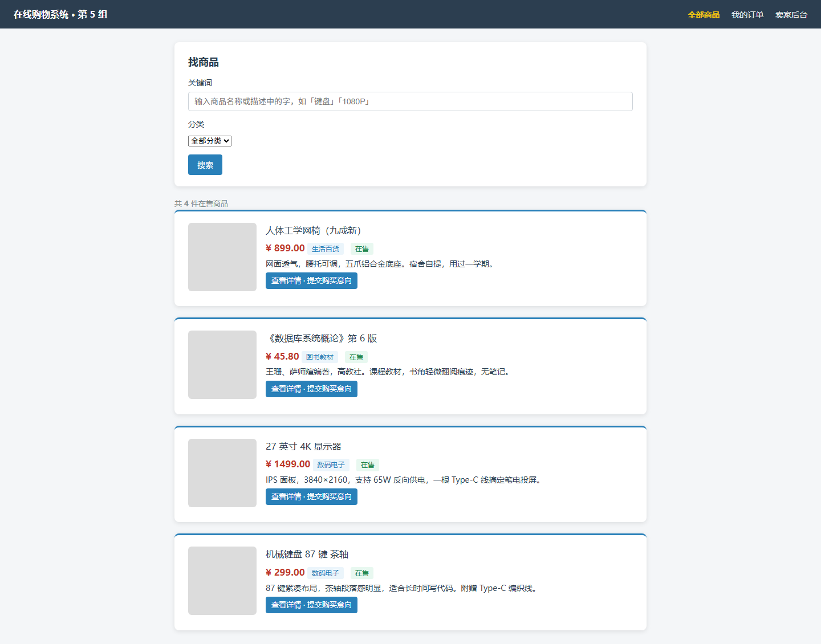The image size is (821, 644).
Task: Click the title 机械键盘 87 键 茶轴
Action: pyautogui.click(x=307, y=555)
